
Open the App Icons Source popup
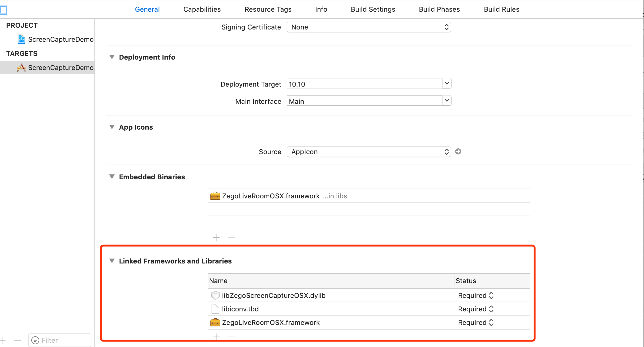(369, 152)
